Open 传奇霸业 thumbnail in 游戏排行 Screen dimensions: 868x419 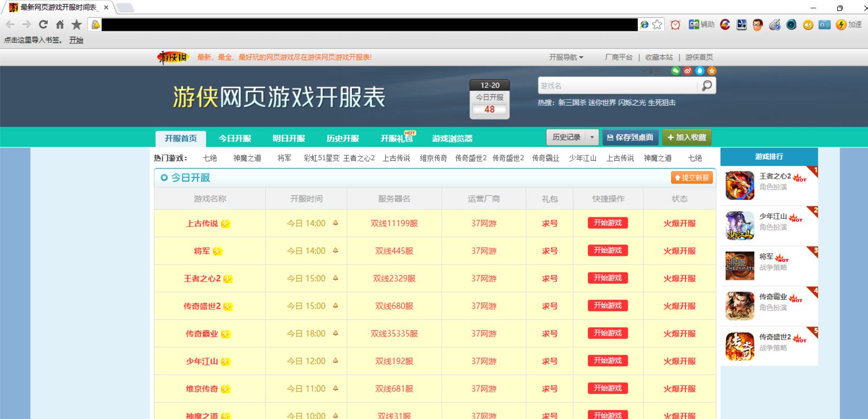click(x=740, y=306)
